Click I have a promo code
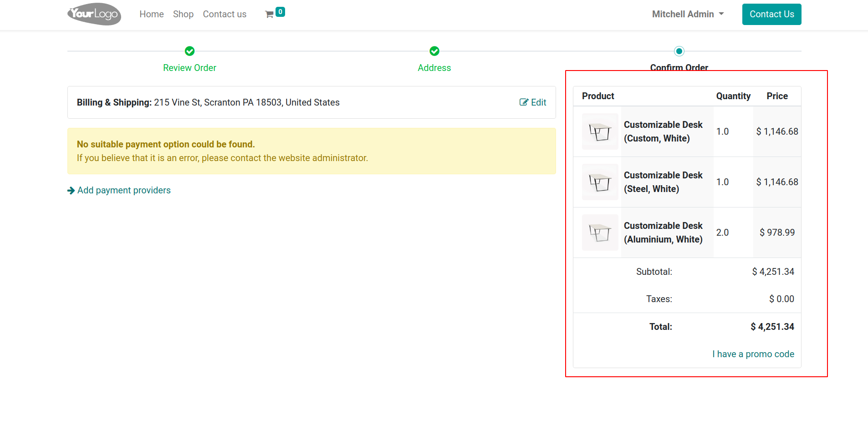Image resolution: width=868 pixels, height=440 pixels. pyautogui.click(x=753, y=354)
